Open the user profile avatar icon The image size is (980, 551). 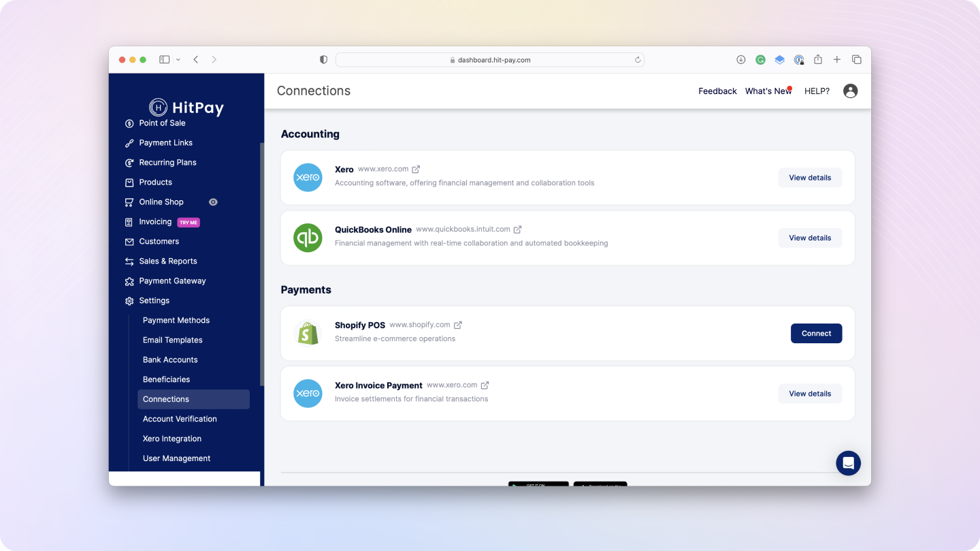pos(850,91)
